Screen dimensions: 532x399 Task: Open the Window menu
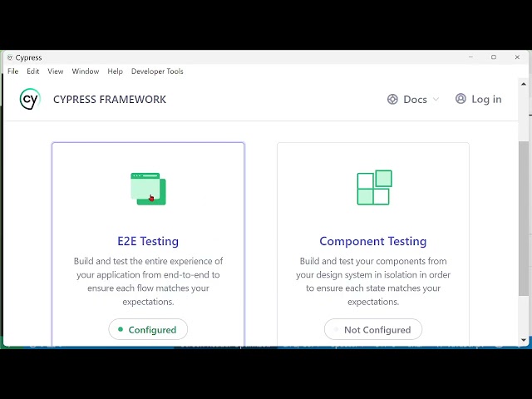coord(86,71)
